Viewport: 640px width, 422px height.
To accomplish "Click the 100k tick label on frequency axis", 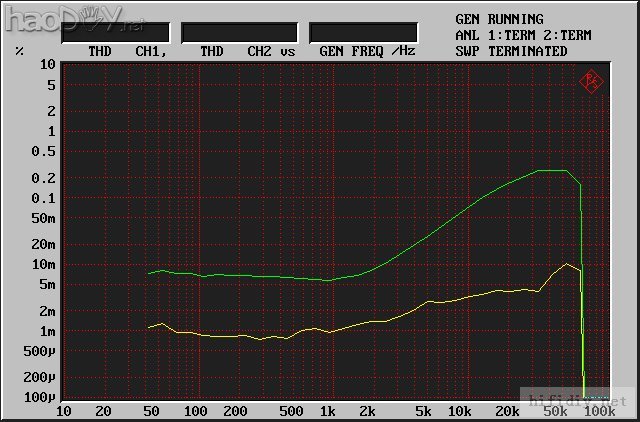I will click(x=600, y=411).
